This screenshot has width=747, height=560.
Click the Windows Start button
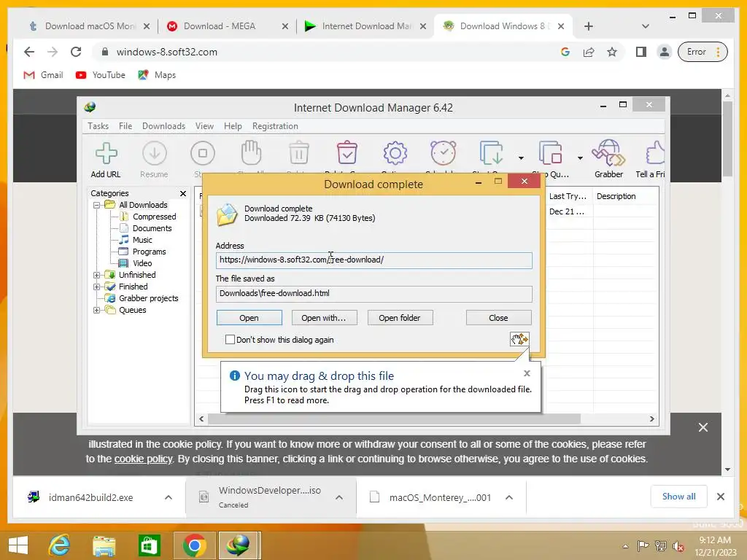[18, 545]
